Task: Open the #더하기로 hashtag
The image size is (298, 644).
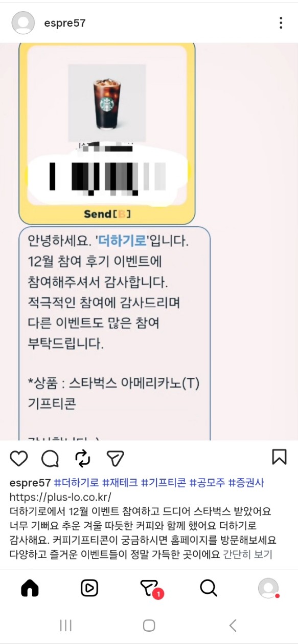Action: pyautogui.click(x=76, y=483)
